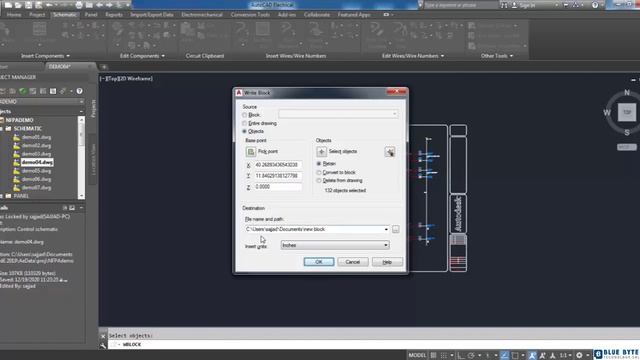The height and width of the screenshot is (360, 640).
Task: Open the Import/Export Data ribbon tab
Action: pos(152,15)
